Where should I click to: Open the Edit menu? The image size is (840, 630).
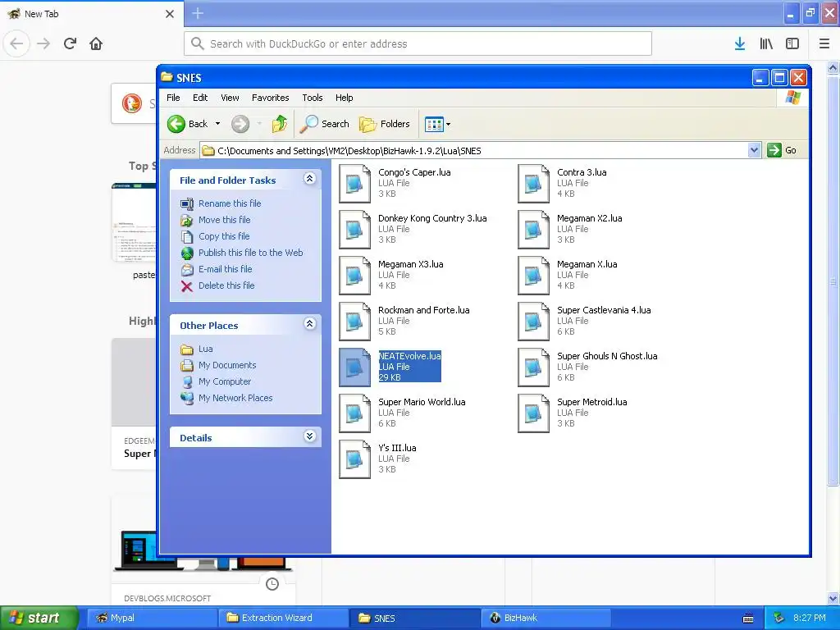tap(200, 98)
